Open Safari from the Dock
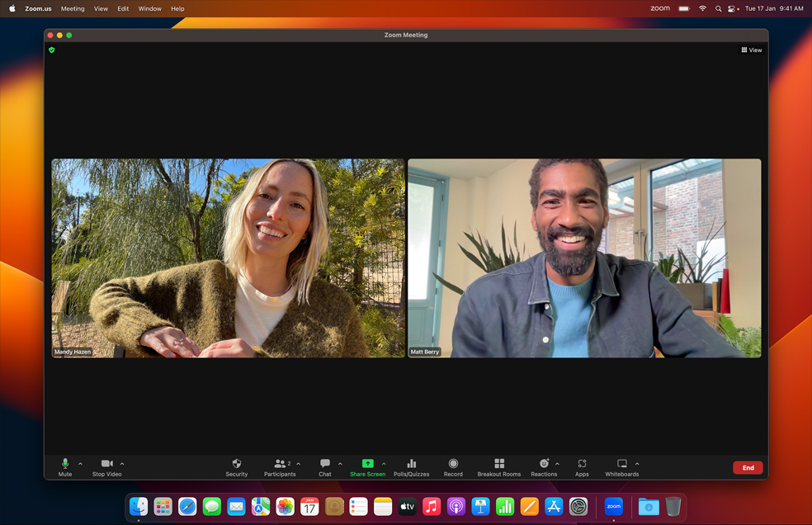The width and height of the screenshot is (812, 525). tap(187, 506)
